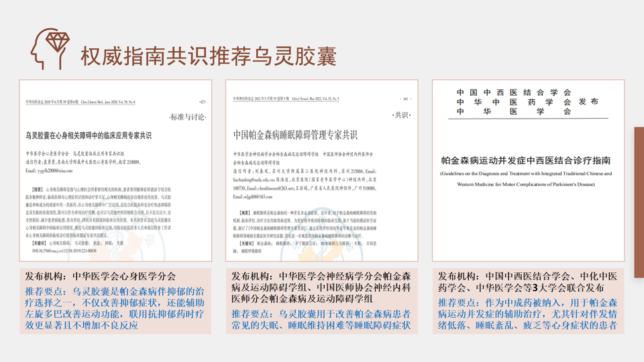The image size is (644, 362).
Task: Click the journal header 中华神经科杂志 2022年5月
Action: [x=286, y=99]
